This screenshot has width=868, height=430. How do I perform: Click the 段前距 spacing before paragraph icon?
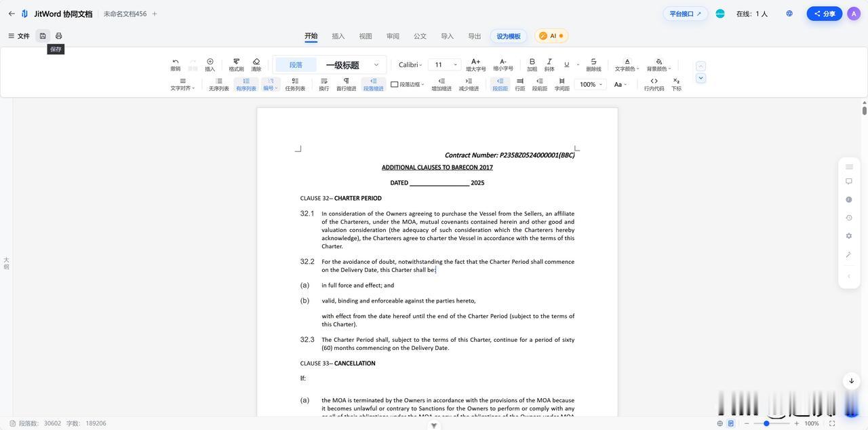pyautogui.click(x=540, y=84)
